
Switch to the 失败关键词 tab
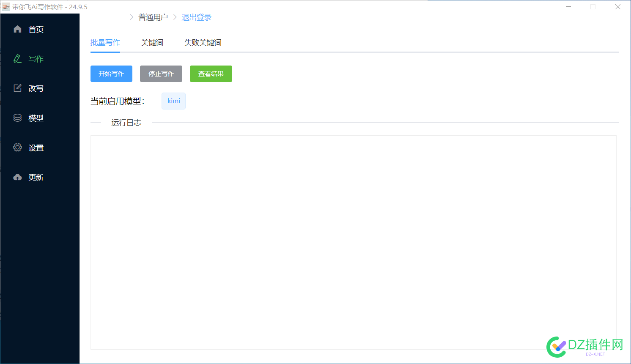203,43
